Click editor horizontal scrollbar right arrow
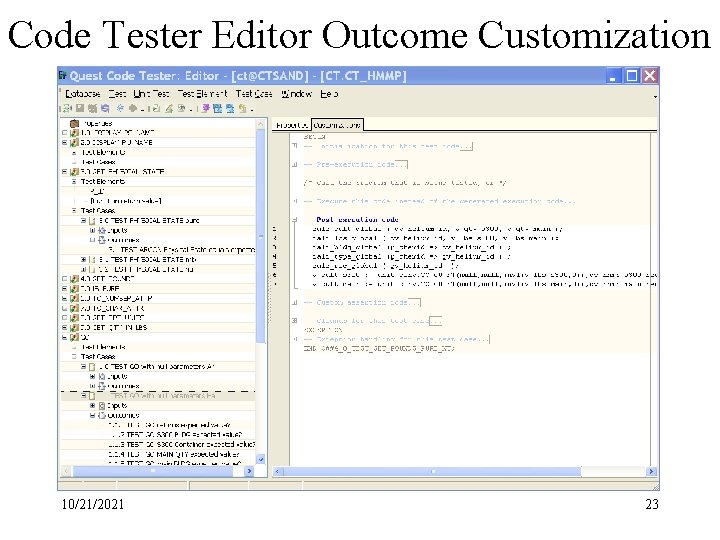720x540 pixels. tap(651, 472)
